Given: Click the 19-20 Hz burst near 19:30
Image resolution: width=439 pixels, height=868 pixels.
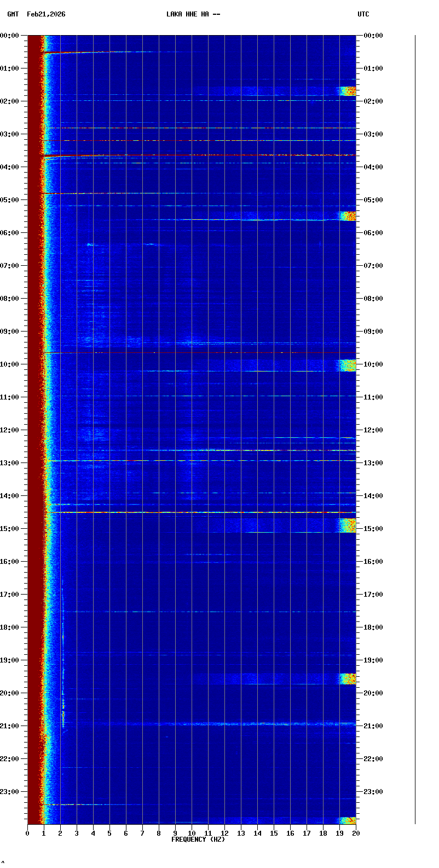Looking at the screenshot, I should (348, 679).
